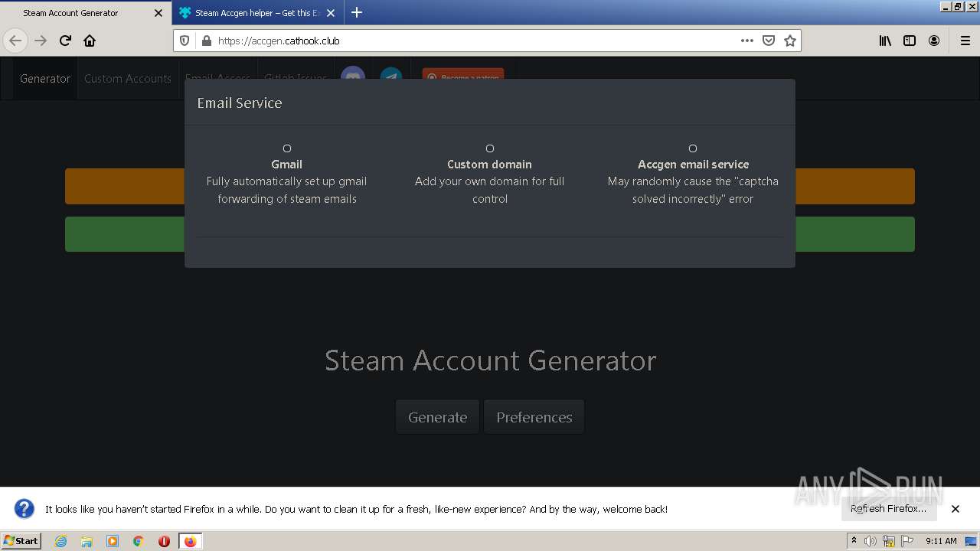The height and width of the screenshot is (551, 980).
Task: Select the Gmail email service radio button
Action: tap(287, 148)
